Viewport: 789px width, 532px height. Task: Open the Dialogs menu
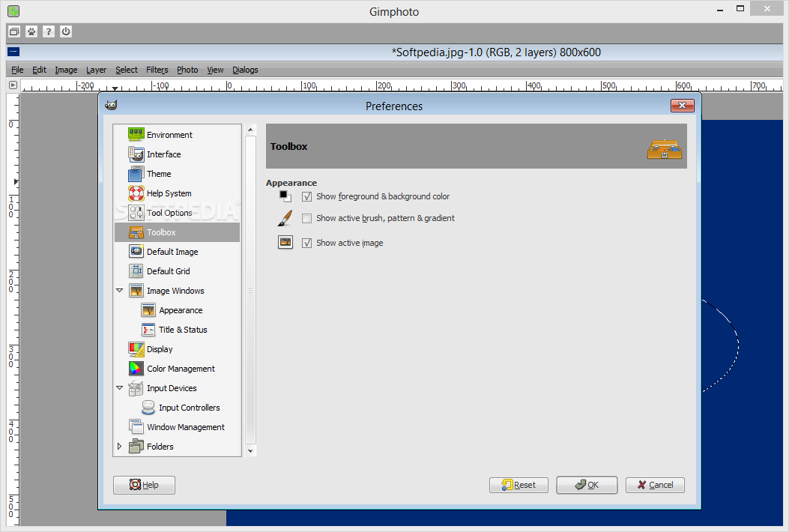(x=245, y=70)
